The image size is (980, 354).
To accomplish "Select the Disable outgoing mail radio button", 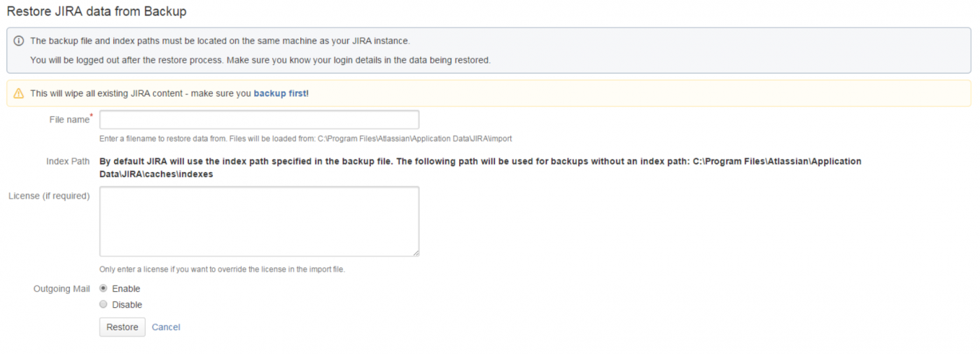I will click(104, 304).
